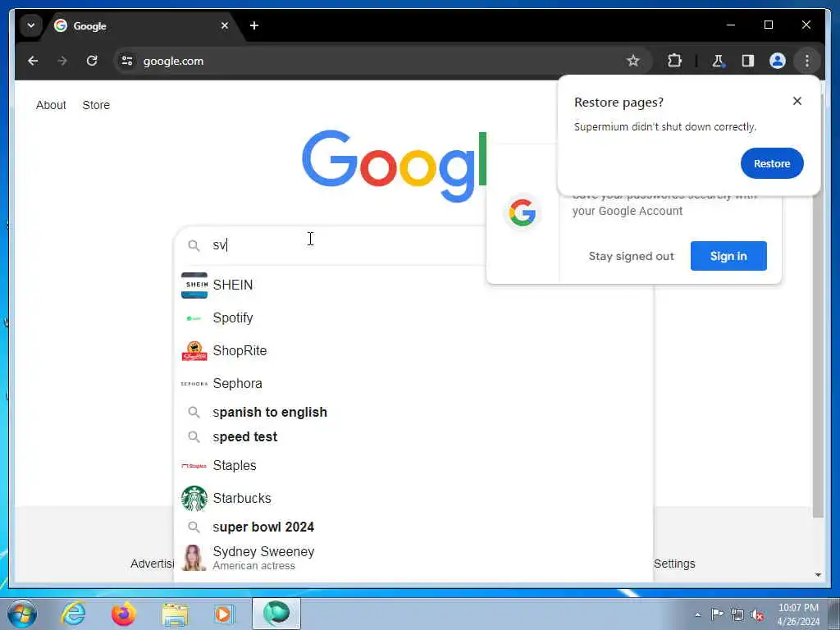This screenshot has width=840, height=630.
Task: Expand the tab search dropdown arrow
Action: (31, 25)
